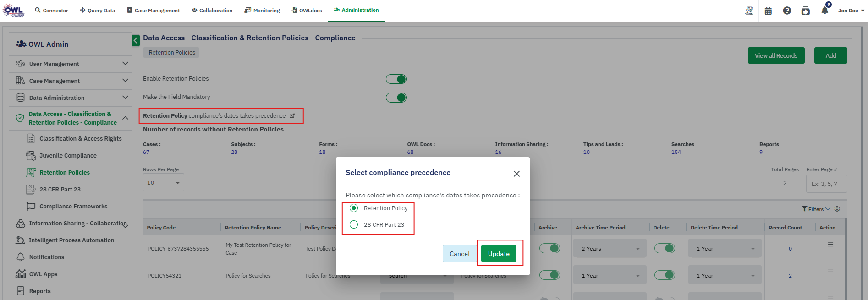Click the Update button

tap(499, 254)
